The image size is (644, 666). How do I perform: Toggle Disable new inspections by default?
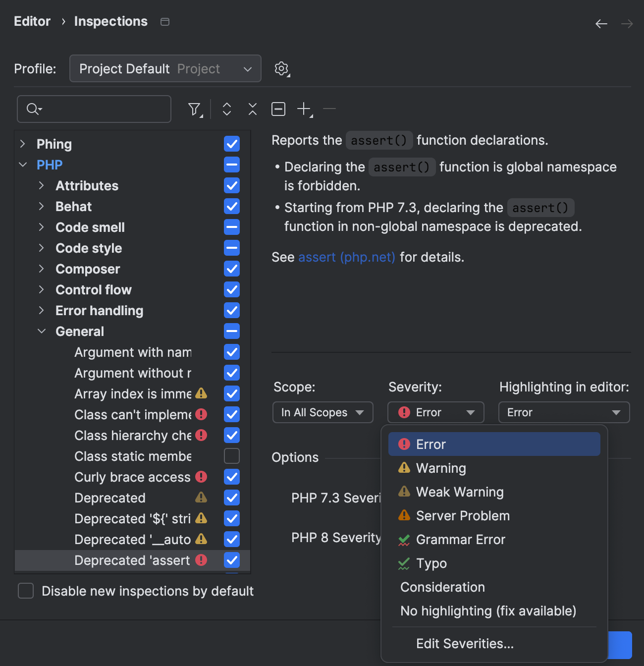tap(26, 591)
